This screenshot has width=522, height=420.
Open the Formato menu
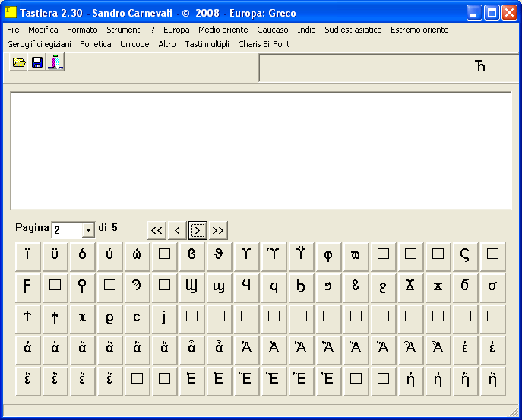point(82,30)
